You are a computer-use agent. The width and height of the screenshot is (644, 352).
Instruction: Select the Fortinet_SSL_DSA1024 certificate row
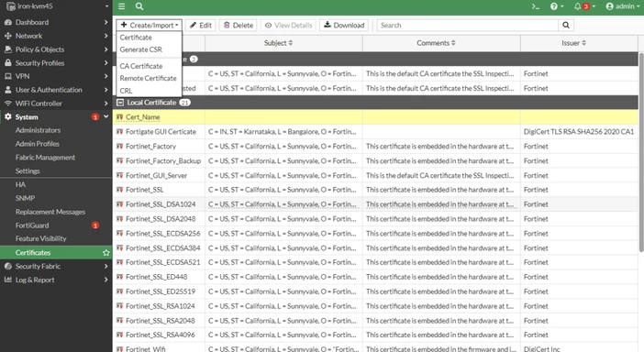pyautogui.click(x=375, y=204)
